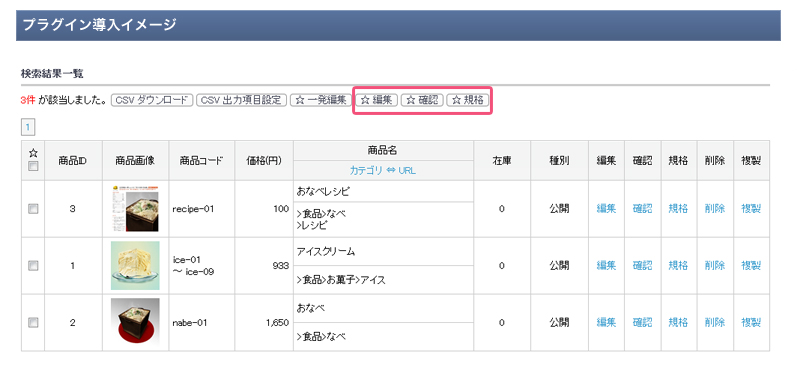This screenshot has height=390, width=798.
Task: Select the price value 933
Action: coord(281,265)
